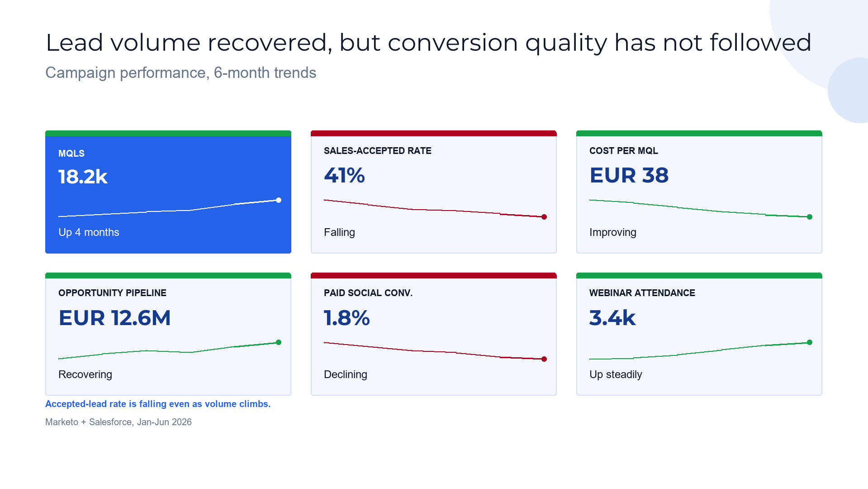Screen dimensions: 868x489
Task: Select the slide title about lead volume
Action: (429, 43)
